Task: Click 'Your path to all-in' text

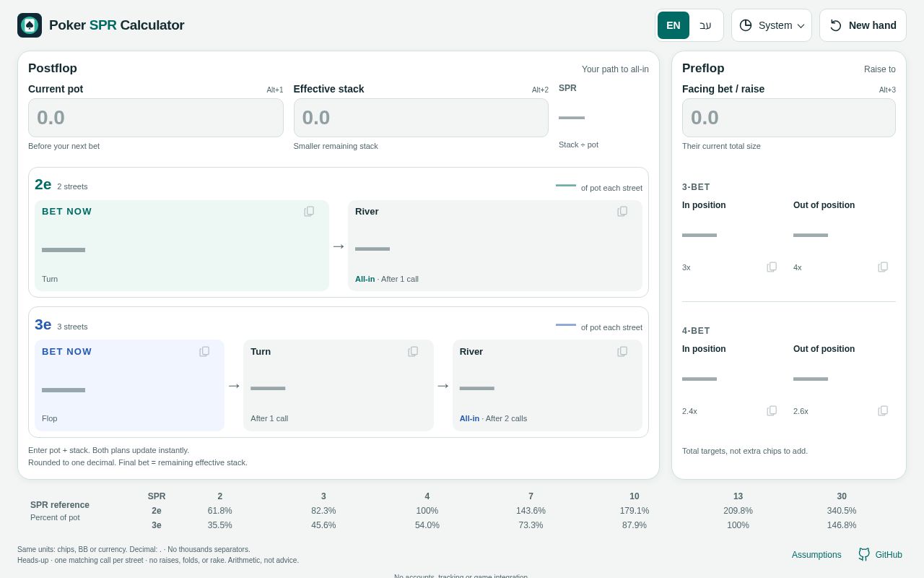Action: (x=615, y=69)
